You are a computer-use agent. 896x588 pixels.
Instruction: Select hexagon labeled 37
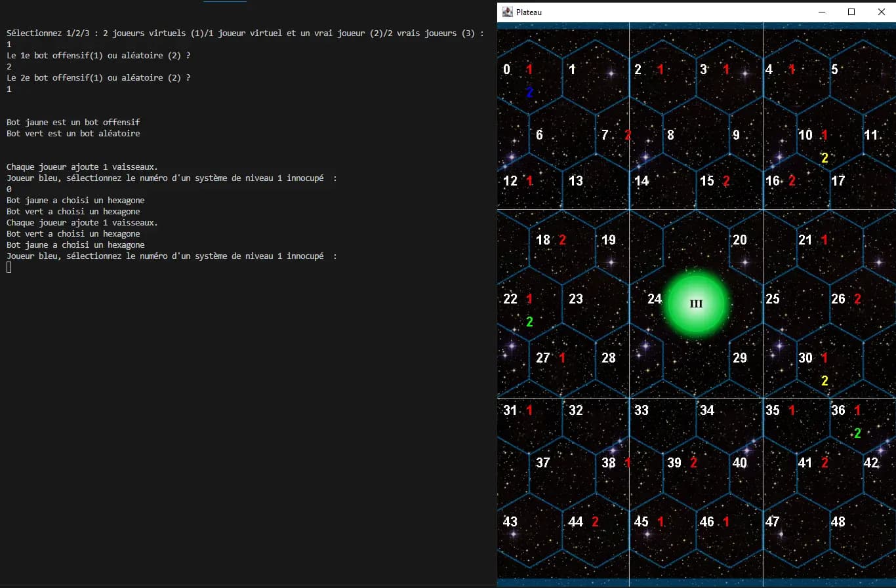tap(543, 463)
